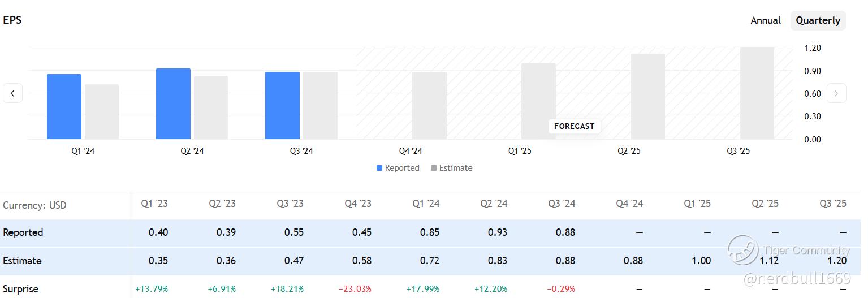The height and width of the screenshot is (298, 868).
Task: Click the Q1 '23 column header
Action: [x=154, y=204]
